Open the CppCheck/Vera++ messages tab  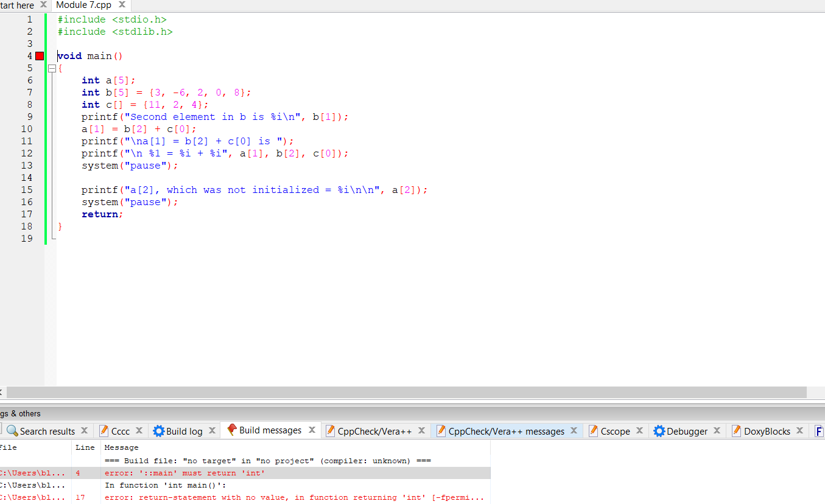tap(505, 430)
